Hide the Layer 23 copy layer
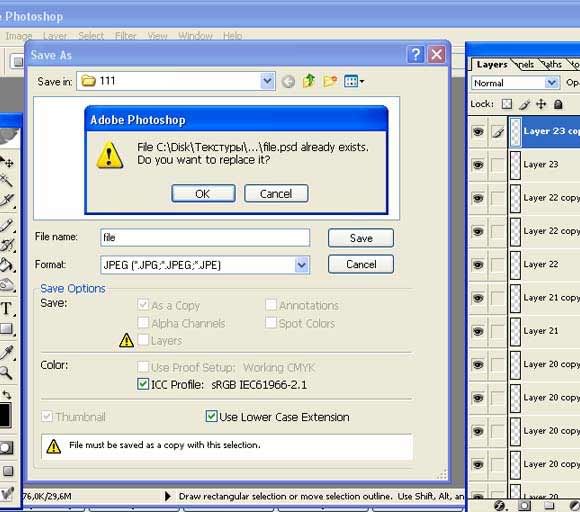 pyautogui.click(x=478, y=131)
